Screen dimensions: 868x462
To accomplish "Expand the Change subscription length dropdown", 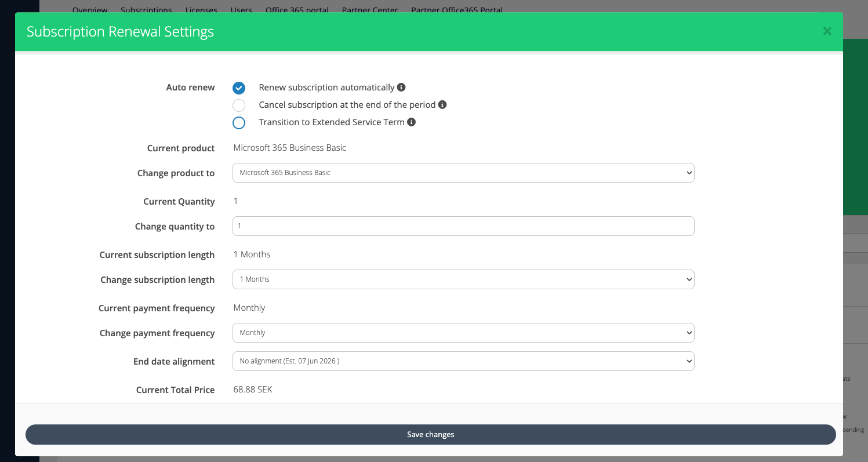I will (x=463, y=279).
